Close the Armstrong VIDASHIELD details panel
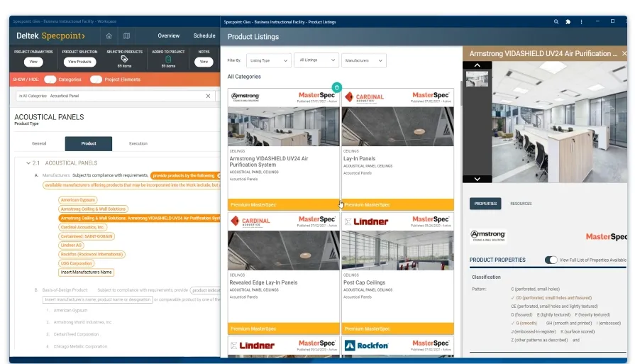Viewport: 635px width, 364px height. pos(624,53)
